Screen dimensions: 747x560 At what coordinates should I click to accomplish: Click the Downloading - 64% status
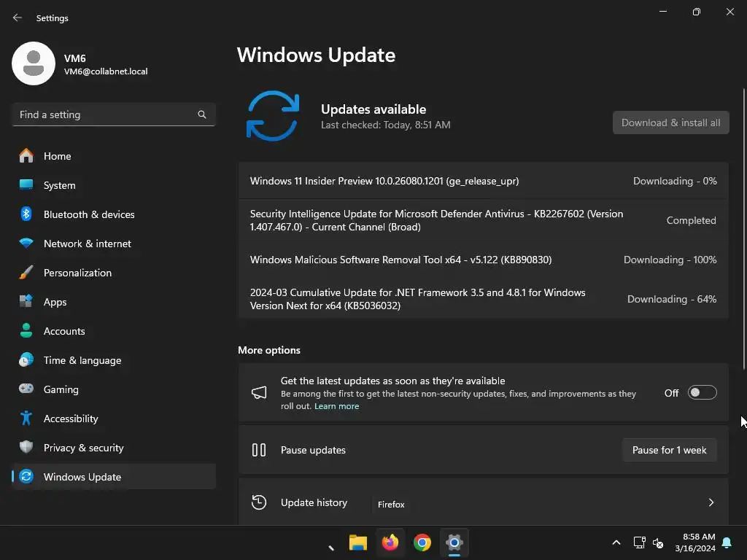click(672, 299)
